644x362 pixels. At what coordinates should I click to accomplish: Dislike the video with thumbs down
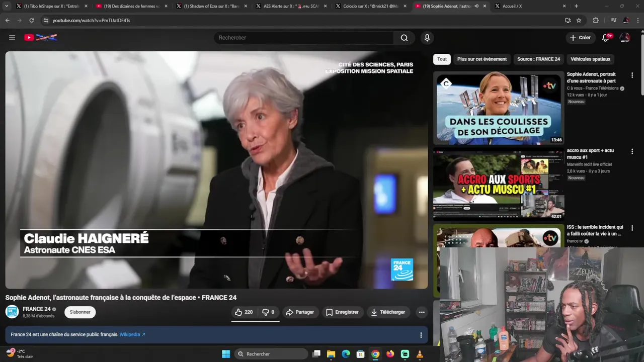[269, 312]
